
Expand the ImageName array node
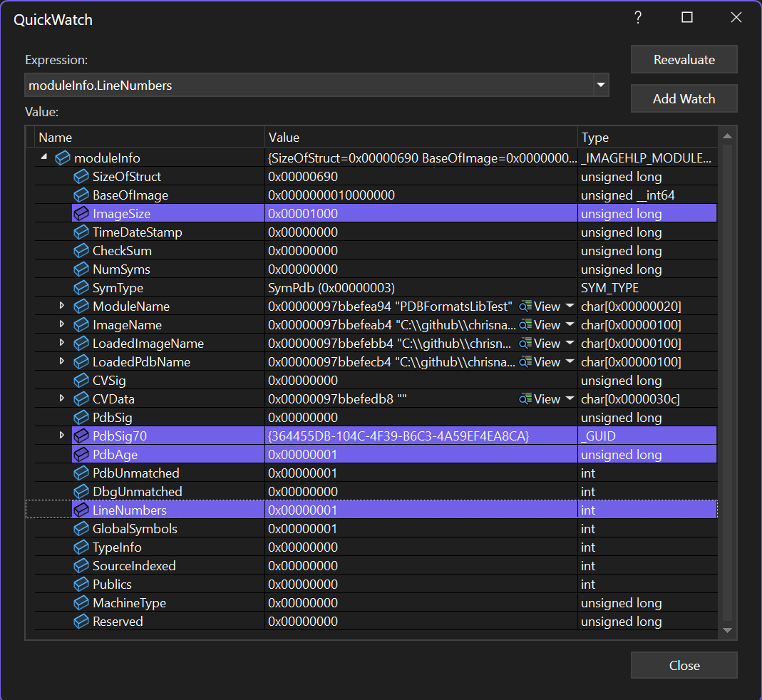[62, 324]
